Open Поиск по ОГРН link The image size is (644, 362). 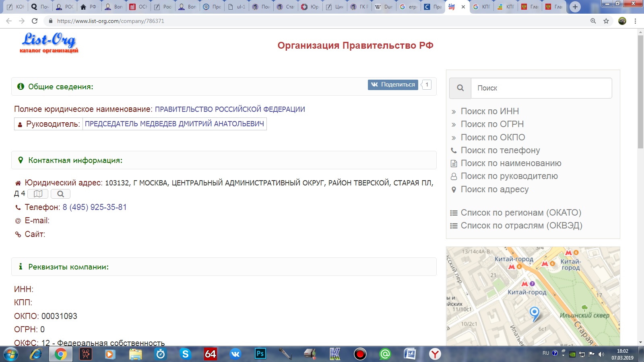point(492,124)
